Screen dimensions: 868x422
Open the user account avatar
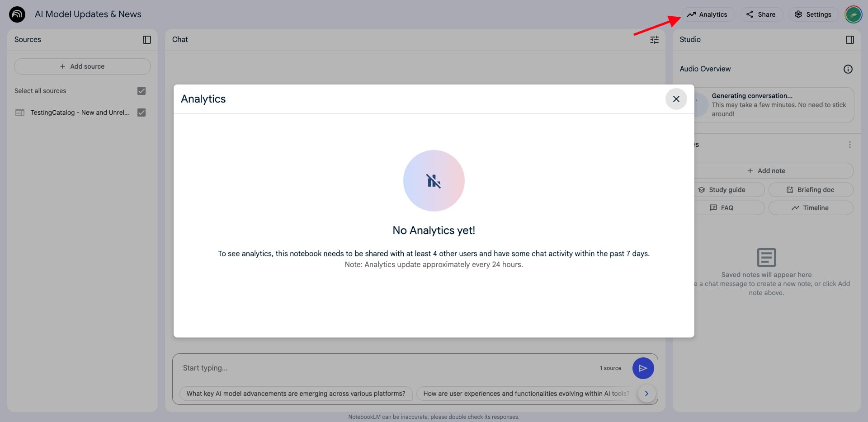pyautogui.click(x=853, y=14)
